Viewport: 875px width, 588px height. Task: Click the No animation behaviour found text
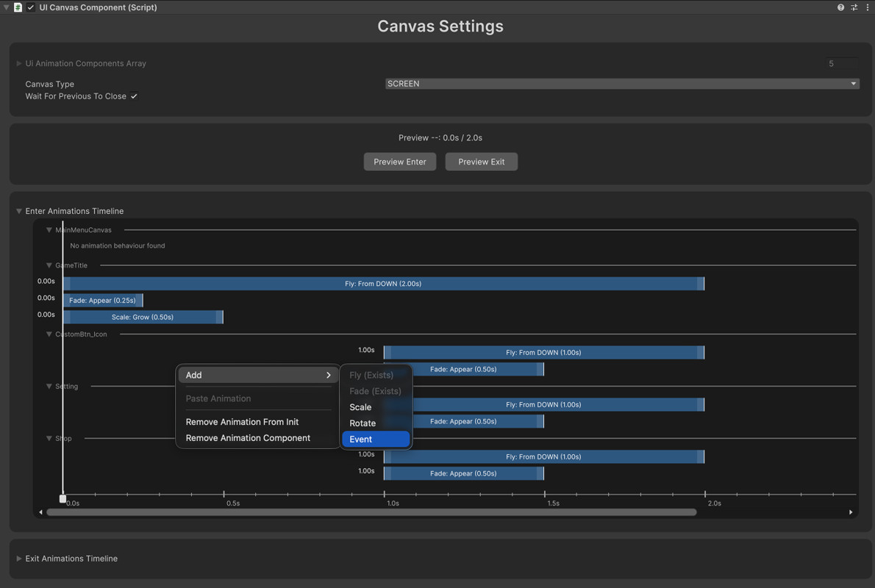(x=117, y=245)
